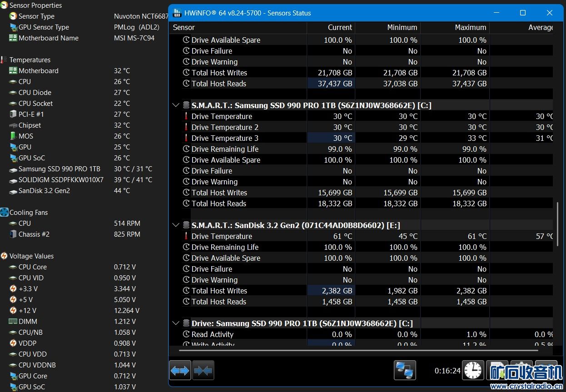Click the Maximum column header
566x392 pixels.
point(470,28)
